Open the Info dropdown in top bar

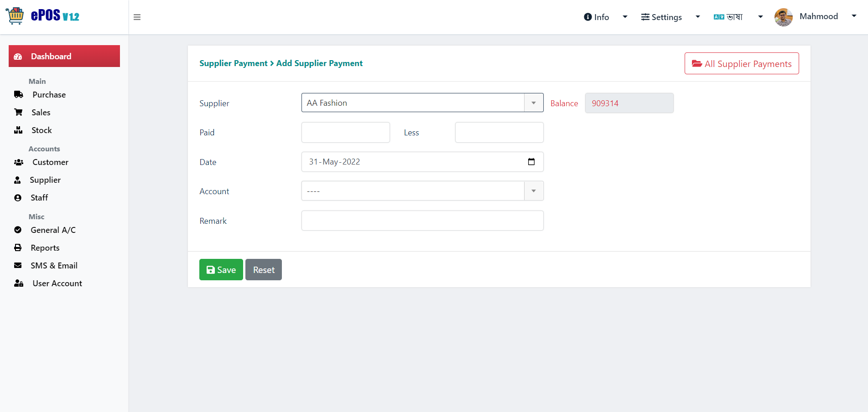pos(605,17)
